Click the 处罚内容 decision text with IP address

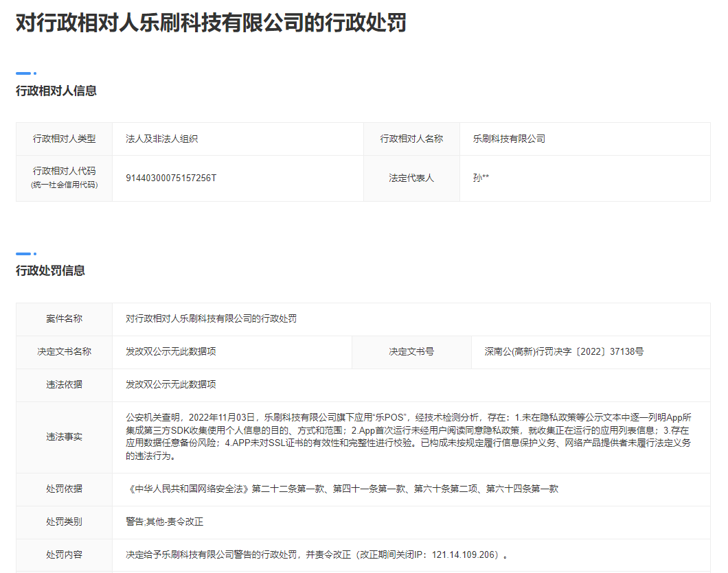click(317, 554)
